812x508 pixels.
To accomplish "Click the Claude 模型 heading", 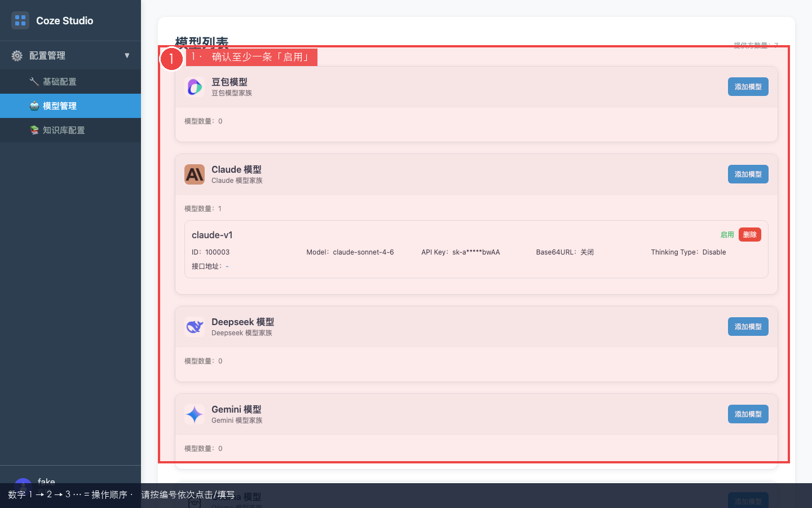I will tap(236, 169).
